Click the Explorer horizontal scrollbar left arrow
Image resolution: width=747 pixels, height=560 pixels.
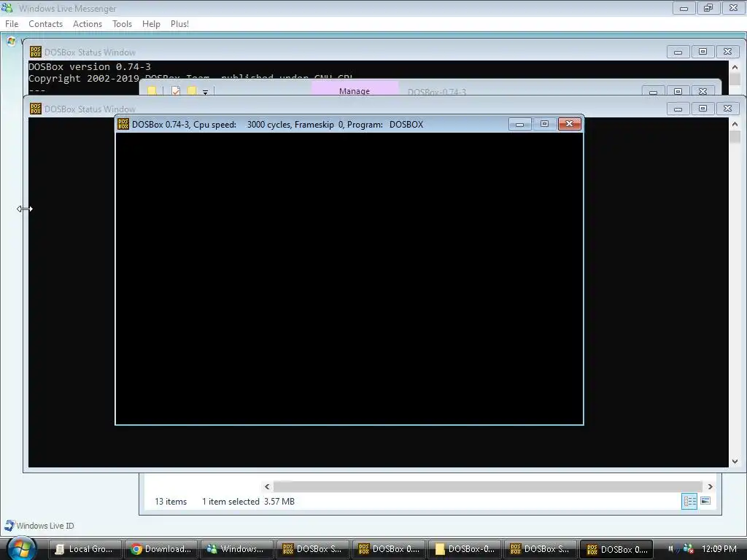tap(267, 486)
